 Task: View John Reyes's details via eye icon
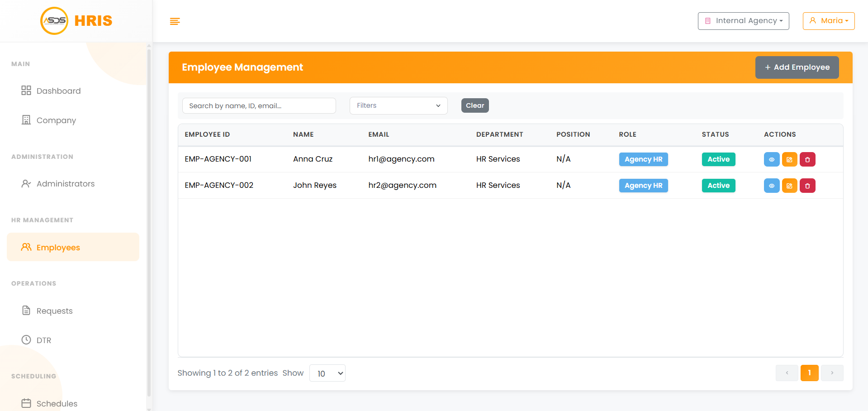click(x=771, y=186)
